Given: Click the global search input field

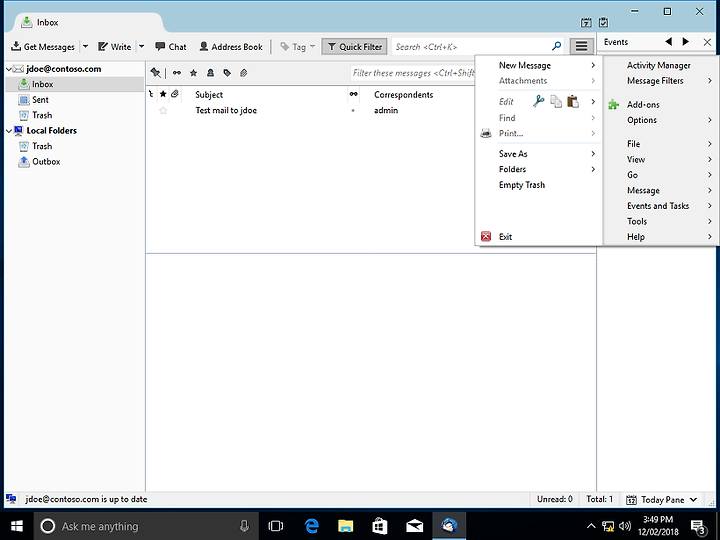Looking at the screenshot, I should (471, 46).
